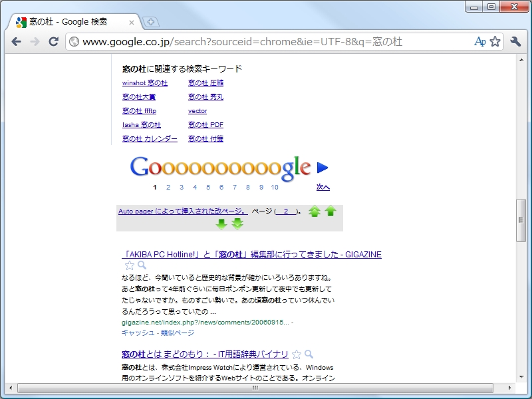Reload the search results page
Viewport: 532px width, 399px height.
(53, 41)
